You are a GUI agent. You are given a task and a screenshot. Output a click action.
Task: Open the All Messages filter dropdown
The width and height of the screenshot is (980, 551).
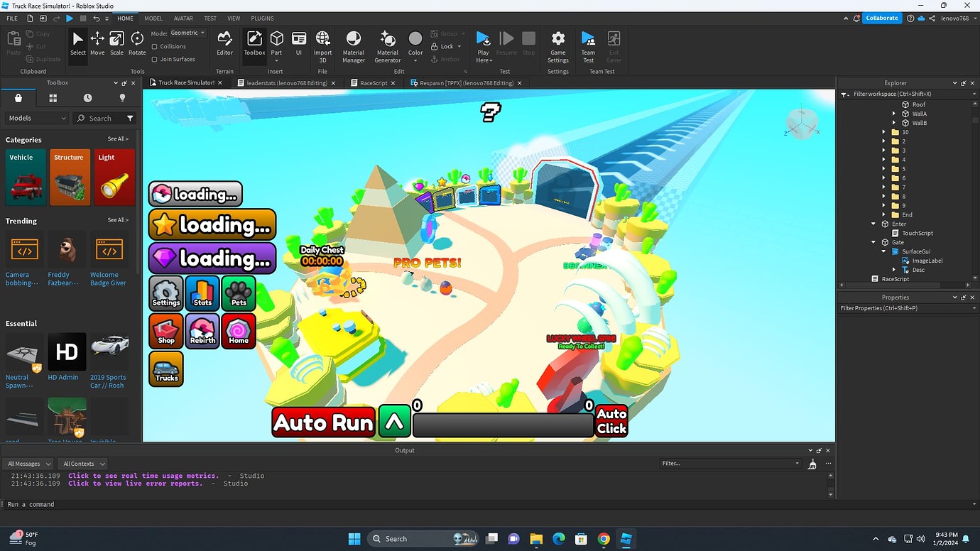28,463
